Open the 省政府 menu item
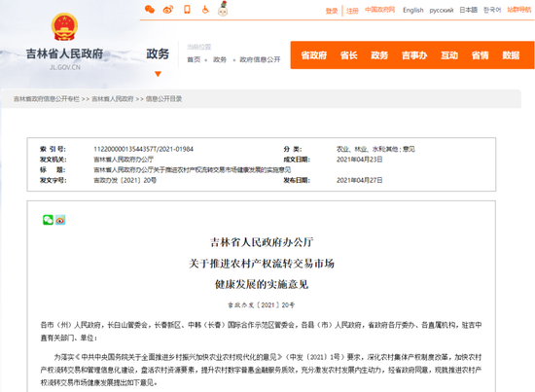This screenshot has height=392, width=535. pyautogui.click(x=314, y=55)
